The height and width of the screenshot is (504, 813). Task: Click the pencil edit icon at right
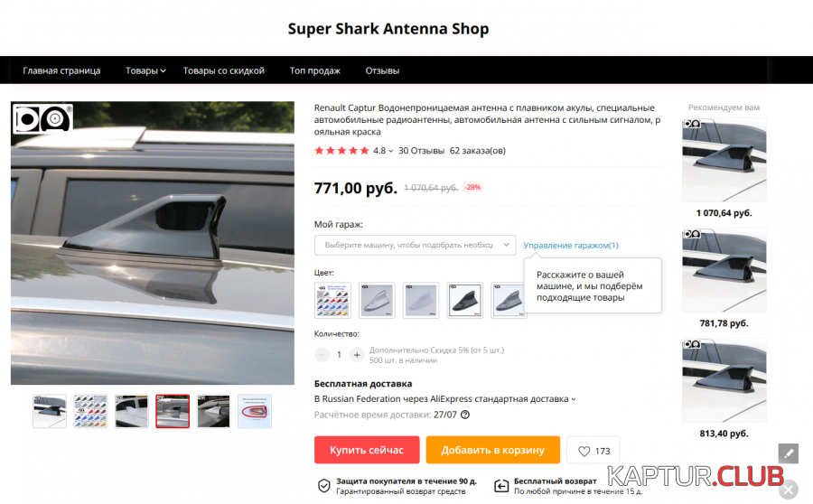coord(788,453)
